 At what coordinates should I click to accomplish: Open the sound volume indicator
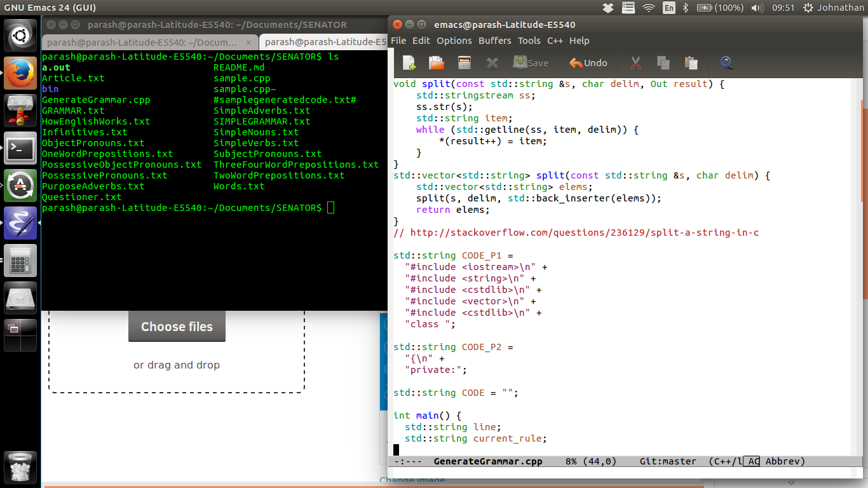click(x=757, y=8)
